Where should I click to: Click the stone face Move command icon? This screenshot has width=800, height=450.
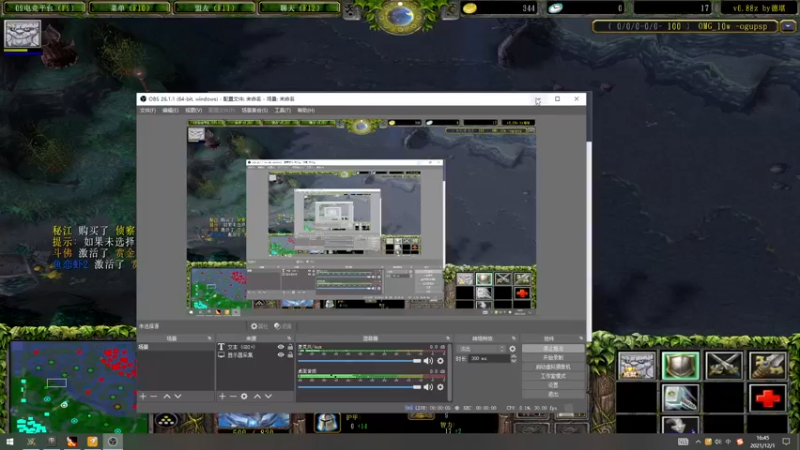(636, 365)
